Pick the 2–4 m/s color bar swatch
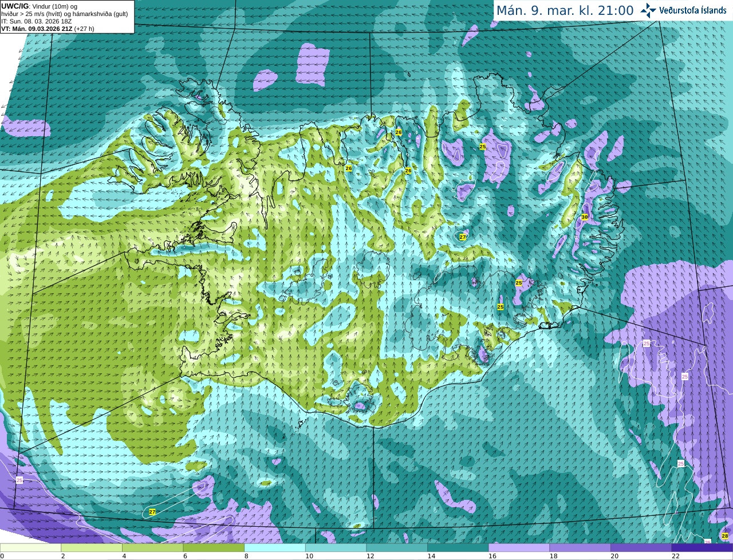733x560 pixels. pos(92,547)
